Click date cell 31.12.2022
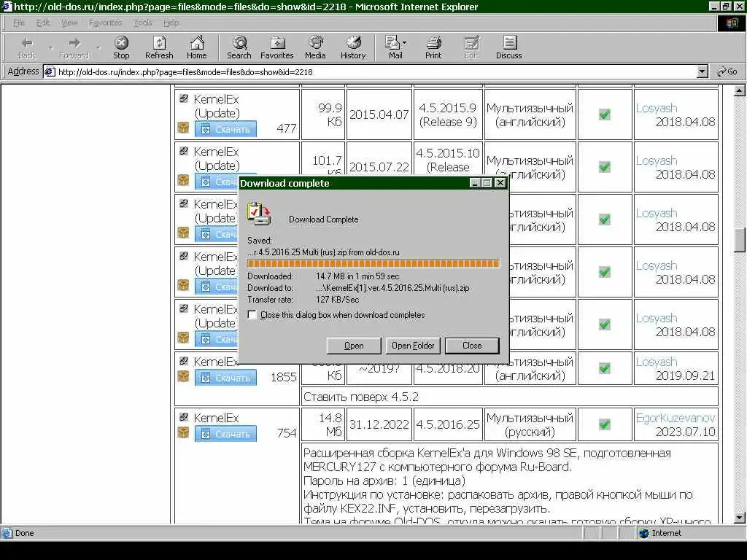Viewport: 747px width, 560px height. [x=379, y=424]
